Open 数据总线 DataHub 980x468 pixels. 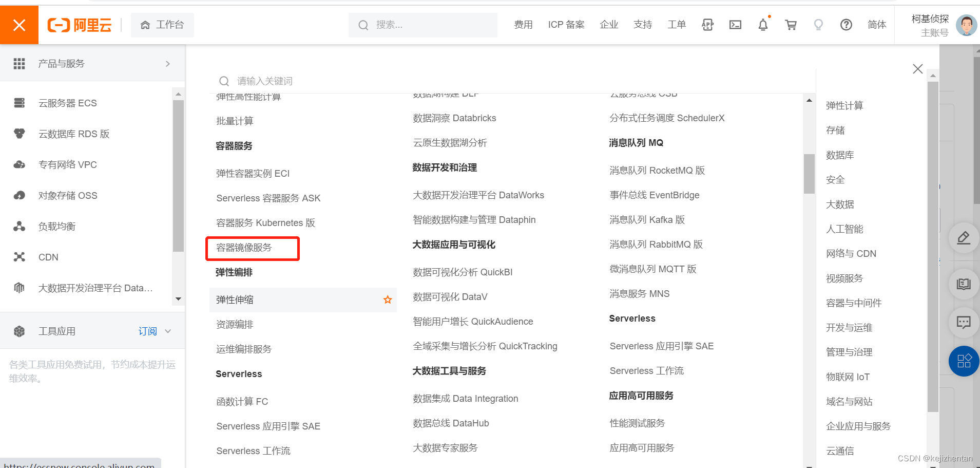pyautogui.click(x=451, y=423)
